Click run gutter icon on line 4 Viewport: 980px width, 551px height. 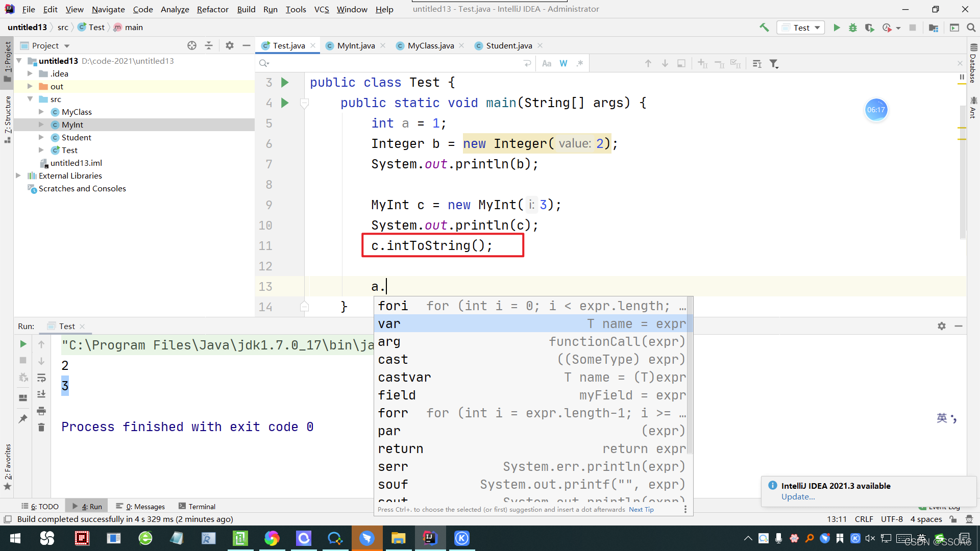point(285,103)
